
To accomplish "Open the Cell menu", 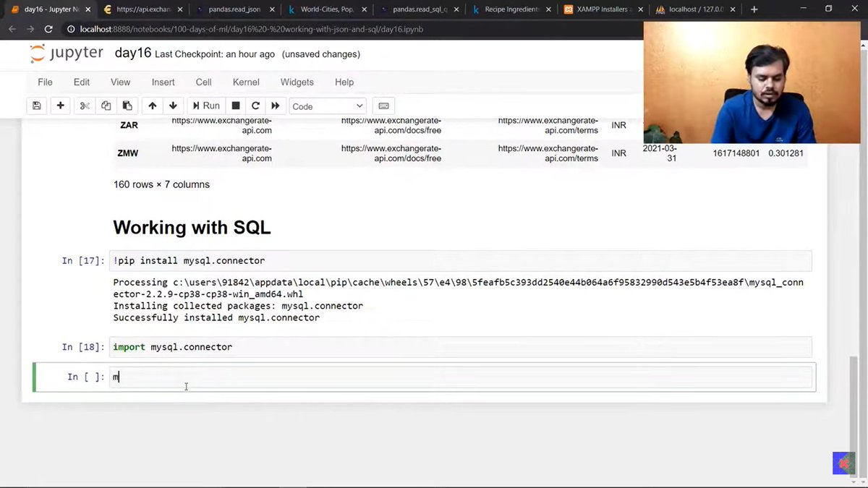I will point(203,82).
